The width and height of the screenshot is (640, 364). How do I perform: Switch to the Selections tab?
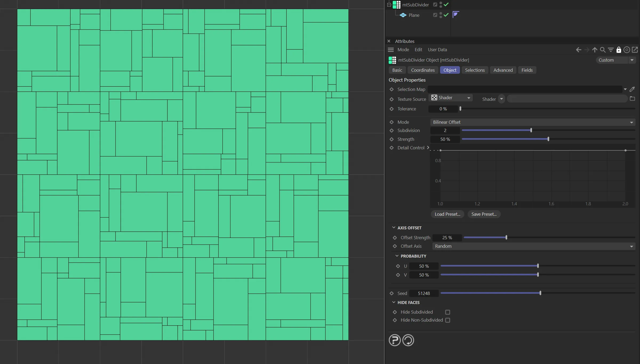tap(475, 70)
